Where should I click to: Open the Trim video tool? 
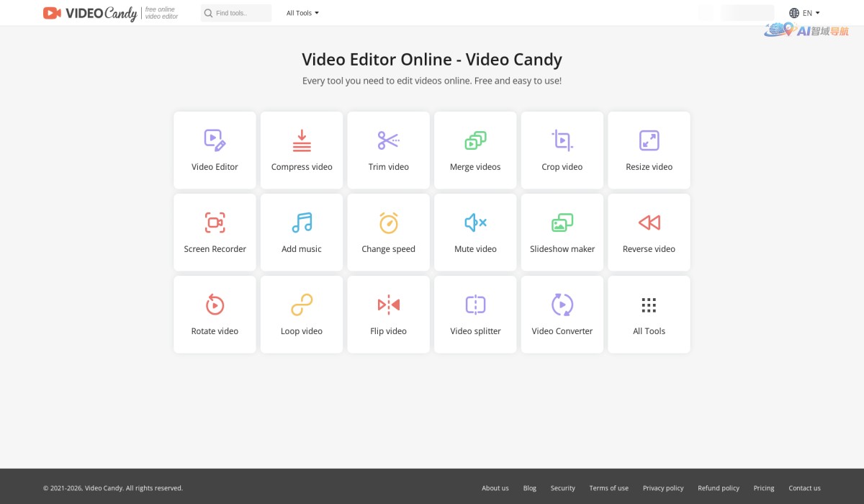coord(388,150)
